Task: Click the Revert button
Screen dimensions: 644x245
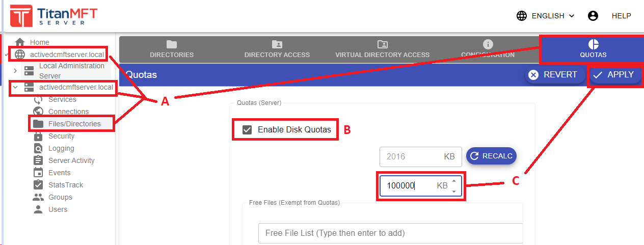Action: coord(553,75)
